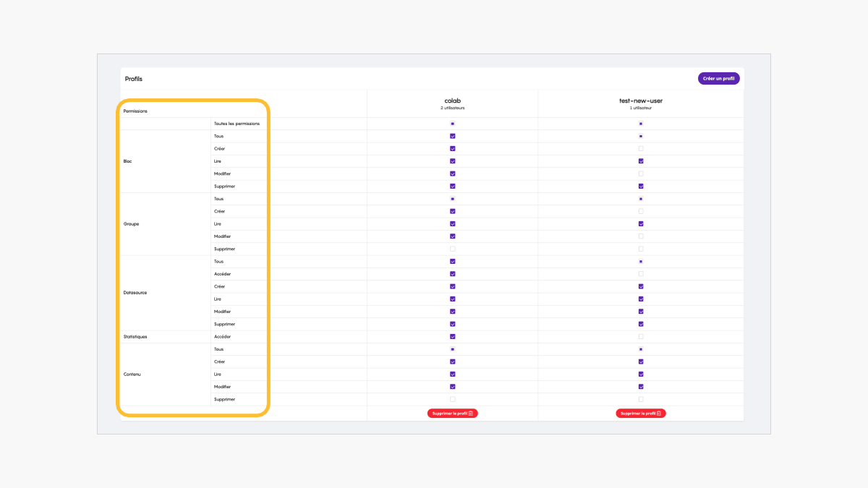Toggle "Toutes les permissions" checkbox for colab
The height and width of the screenshot is (488, 868).
click(453, 124)
